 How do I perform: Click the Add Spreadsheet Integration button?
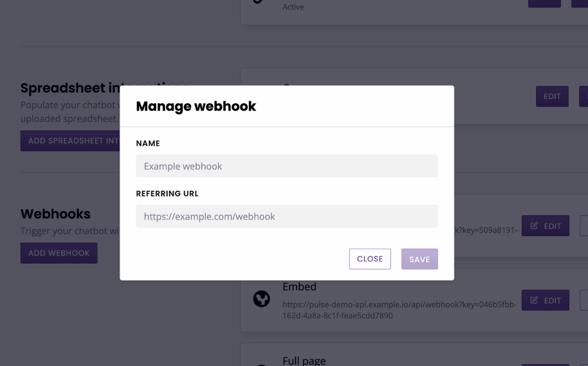[70, 141]
